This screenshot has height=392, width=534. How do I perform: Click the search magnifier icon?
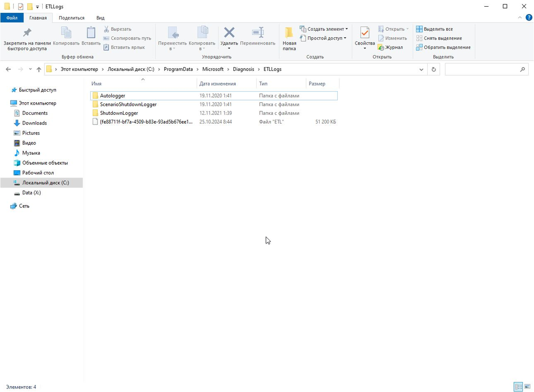522,69
